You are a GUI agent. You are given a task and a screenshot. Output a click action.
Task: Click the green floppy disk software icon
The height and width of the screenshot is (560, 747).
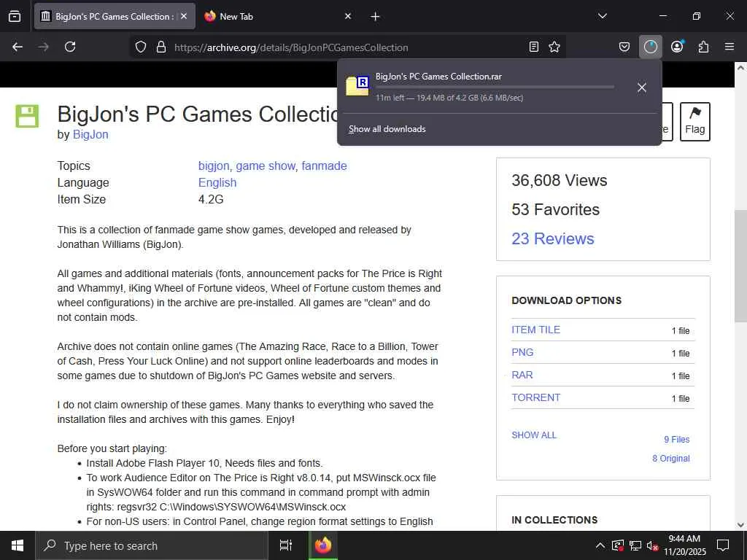(27, 116)
